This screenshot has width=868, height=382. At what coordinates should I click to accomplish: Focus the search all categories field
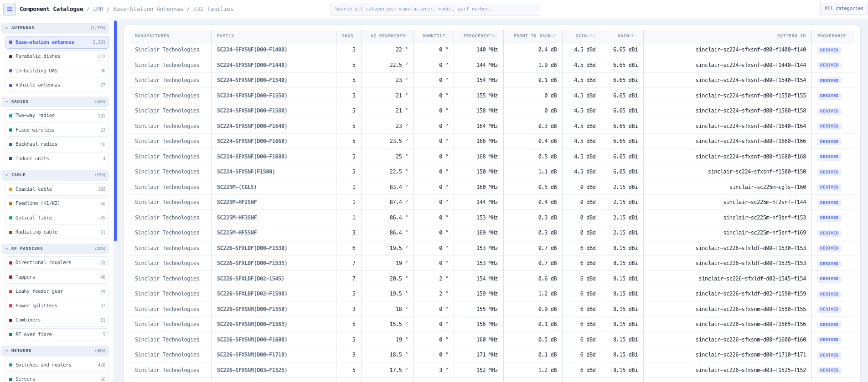click(435, 9)
